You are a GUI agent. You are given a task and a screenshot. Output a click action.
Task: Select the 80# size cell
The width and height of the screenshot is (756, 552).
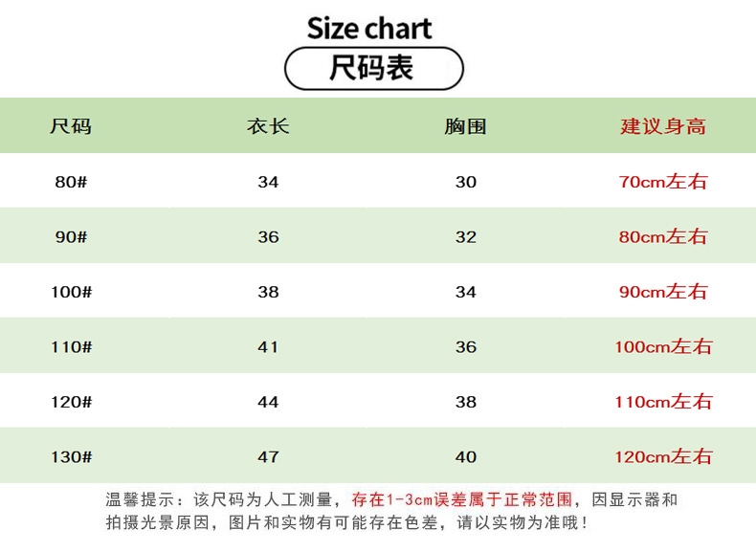[x=71, y=182]
